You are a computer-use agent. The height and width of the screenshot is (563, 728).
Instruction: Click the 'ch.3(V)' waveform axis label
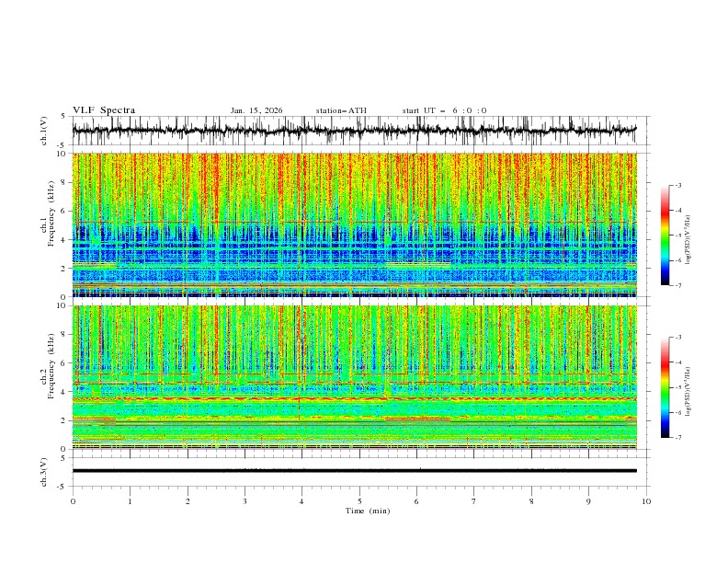coord(44,472)
